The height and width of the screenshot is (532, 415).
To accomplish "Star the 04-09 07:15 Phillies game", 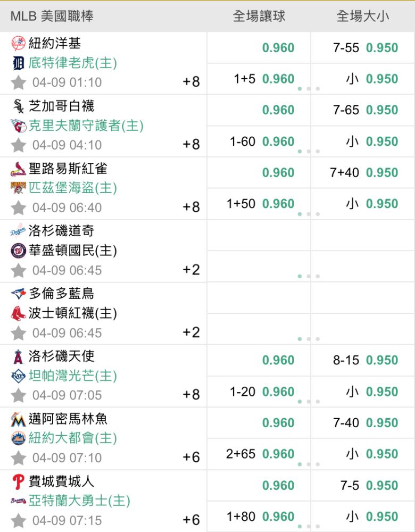I will click(18, 520).
